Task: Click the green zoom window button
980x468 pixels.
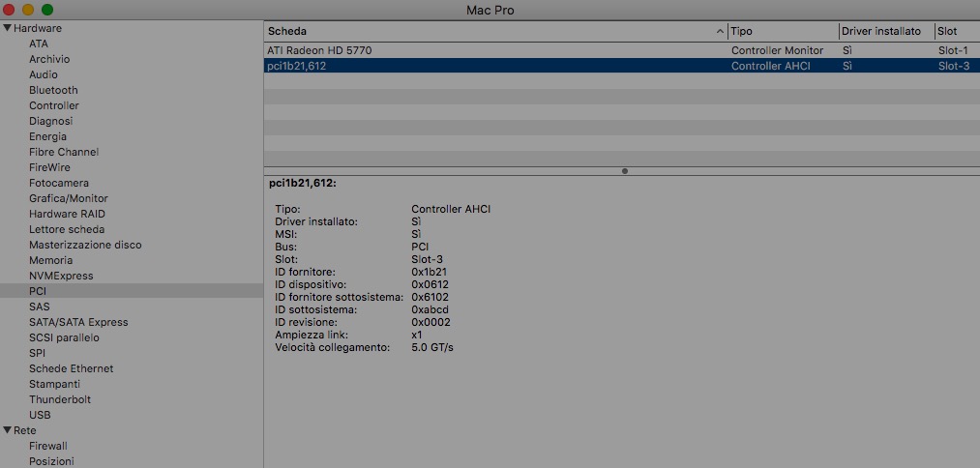Action: pyautogui.click(x=46, y=10)
